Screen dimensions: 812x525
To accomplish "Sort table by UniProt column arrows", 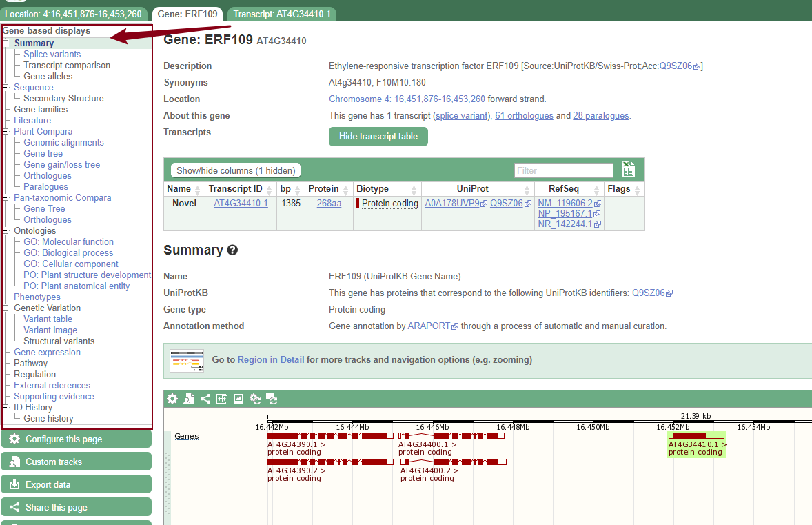I will [527, 190].
